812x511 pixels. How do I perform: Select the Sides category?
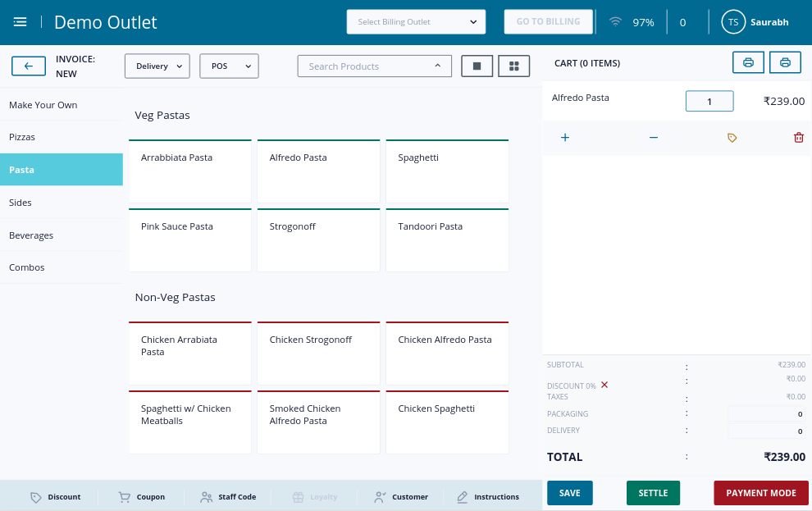(x=62, y=203)
